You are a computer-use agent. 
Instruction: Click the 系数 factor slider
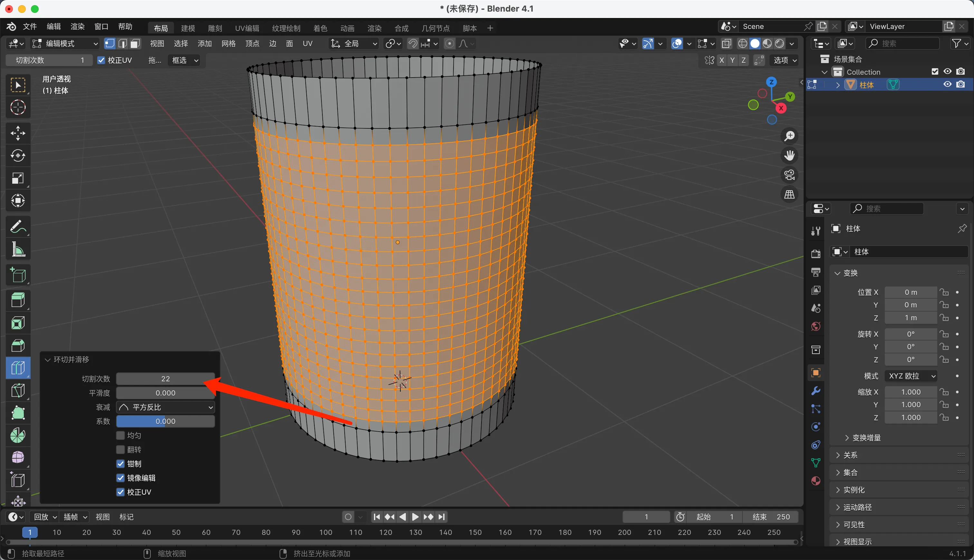click(x=166, y=421)
